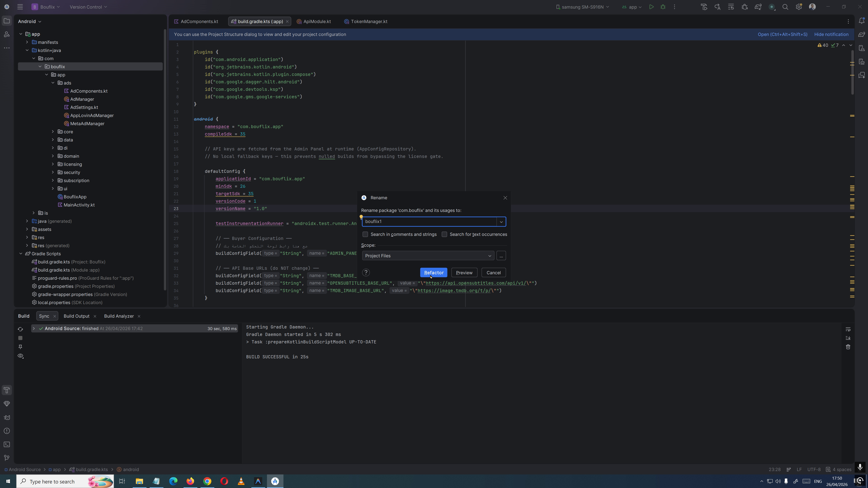Click the Preview button in Rename dialog
This screenshot has height=488, width=868.
pyautogui.click(x=464, y=272)
